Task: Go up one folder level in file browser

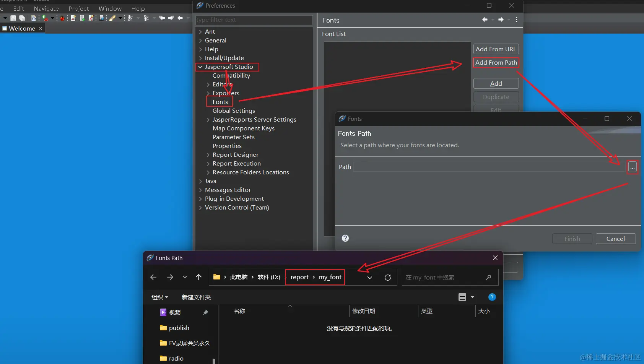Action: click(x=198, y=277)
